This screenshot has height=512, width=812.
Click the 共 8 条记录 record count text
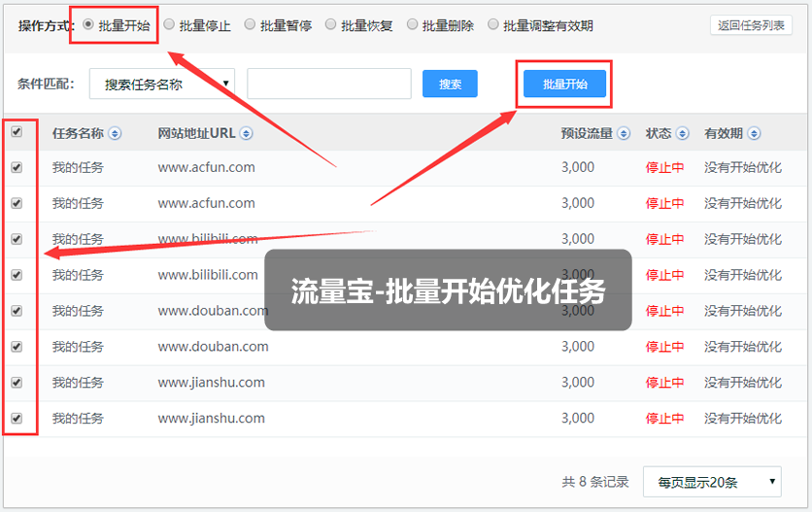point(595,482)
